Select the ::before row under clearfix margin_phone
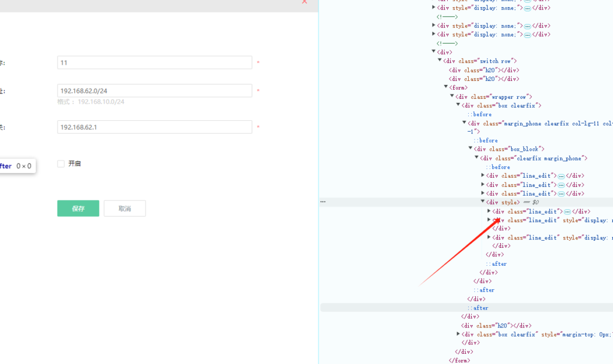This screenshot has height=364, width=613. pos(498,167)
